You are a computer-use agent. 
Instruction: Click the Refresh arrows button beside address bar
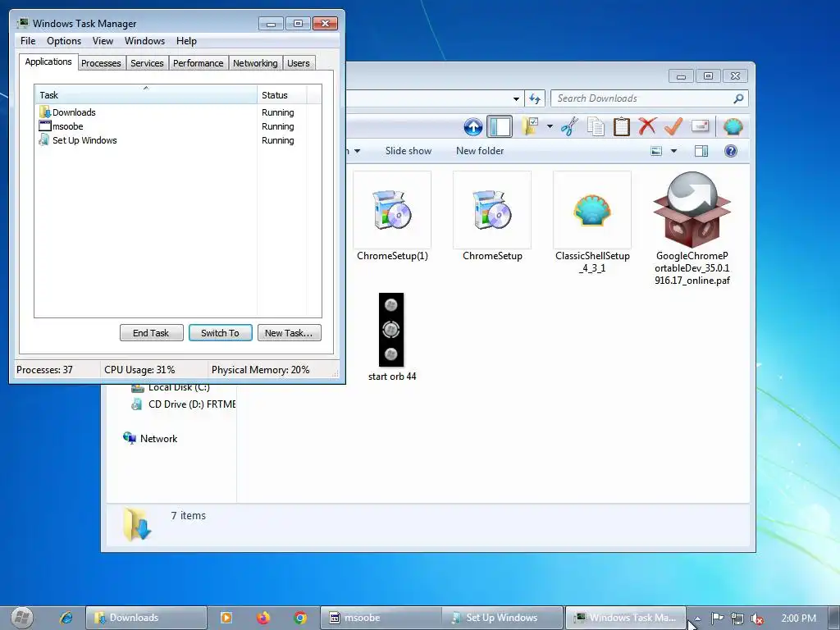(535, 98)
